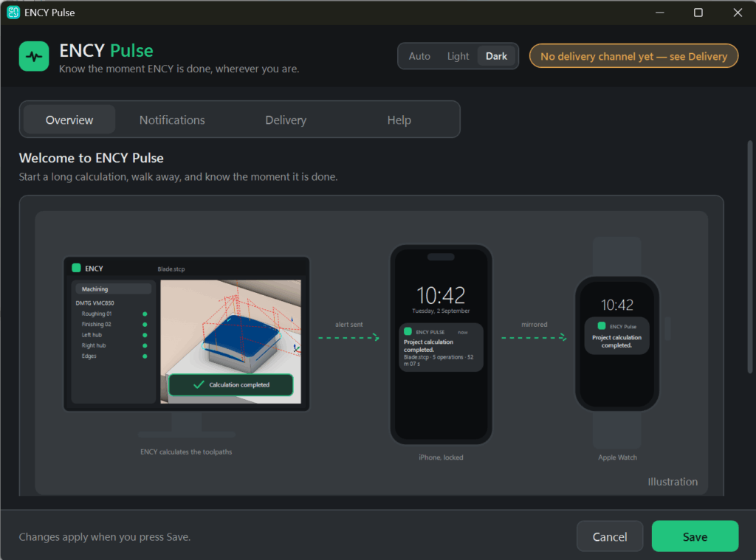Viewport: 756px width, 560px height.
Task: Switch to the Notifications tab
Action: tap(172, 120)
